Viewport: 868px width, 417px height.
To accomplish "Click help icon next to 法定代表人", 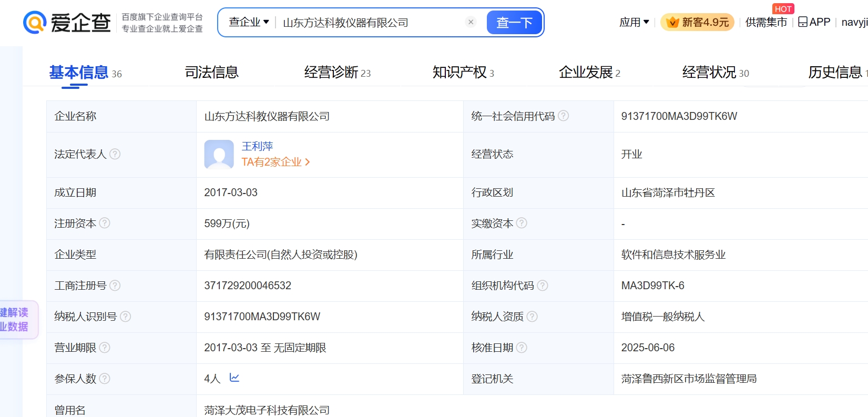I will click(x=115, y=154).
